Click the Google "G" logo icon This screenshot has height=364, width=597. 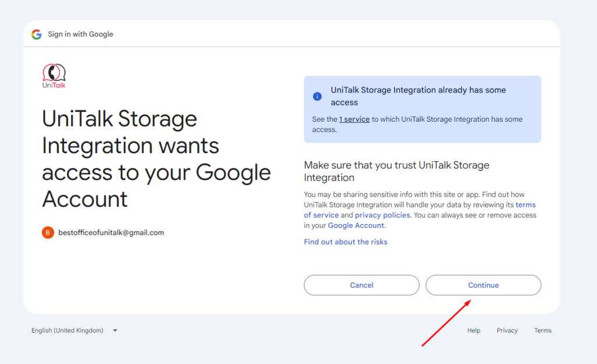(37, 34)
